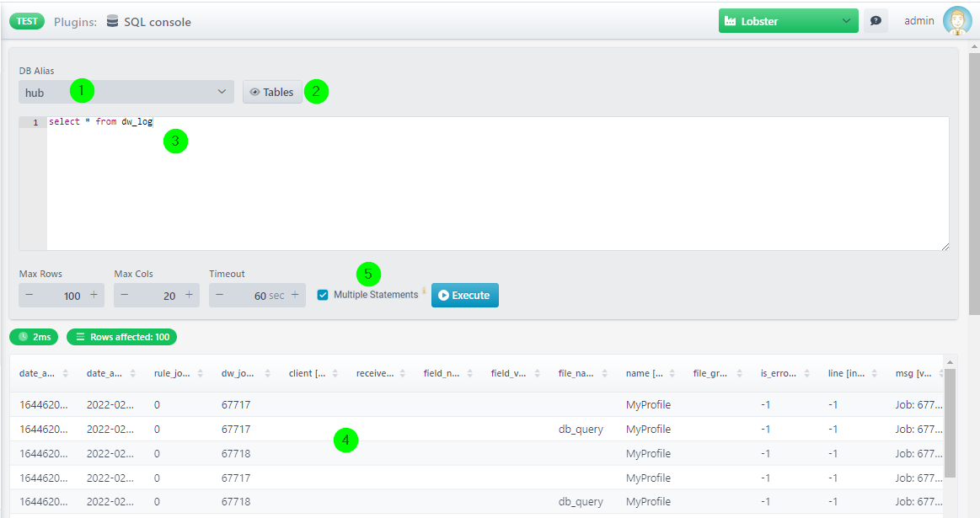Click the admin avatar picture
980x518 pixels.
pyautogui.click(x=957, y=20)
